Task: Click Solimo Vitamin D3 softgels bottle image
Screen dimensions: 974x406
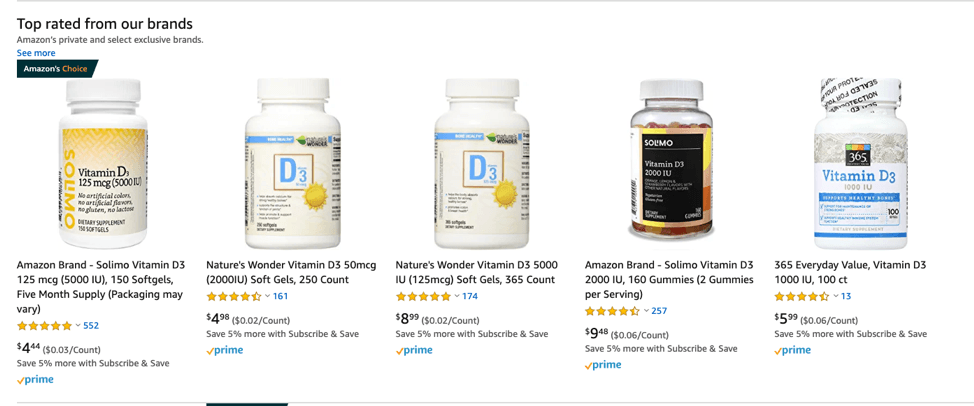Action: point(102,164)
